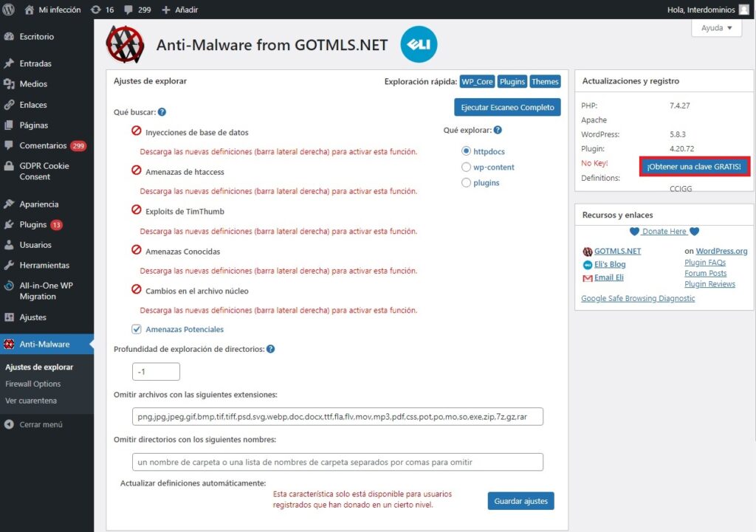
Task: Click the skip directories names input field
Action: click(x=337, y=462)
